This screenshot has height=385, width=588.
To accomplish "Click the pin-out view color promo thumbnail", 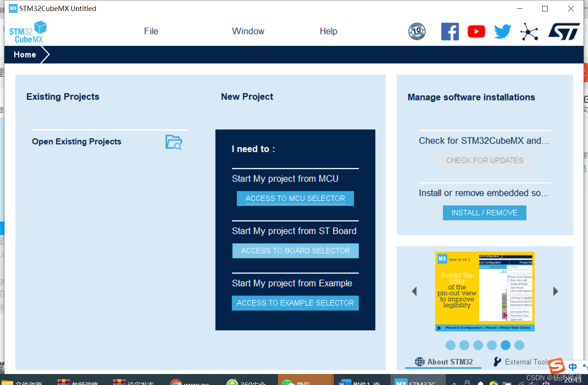I will [485, 291].
